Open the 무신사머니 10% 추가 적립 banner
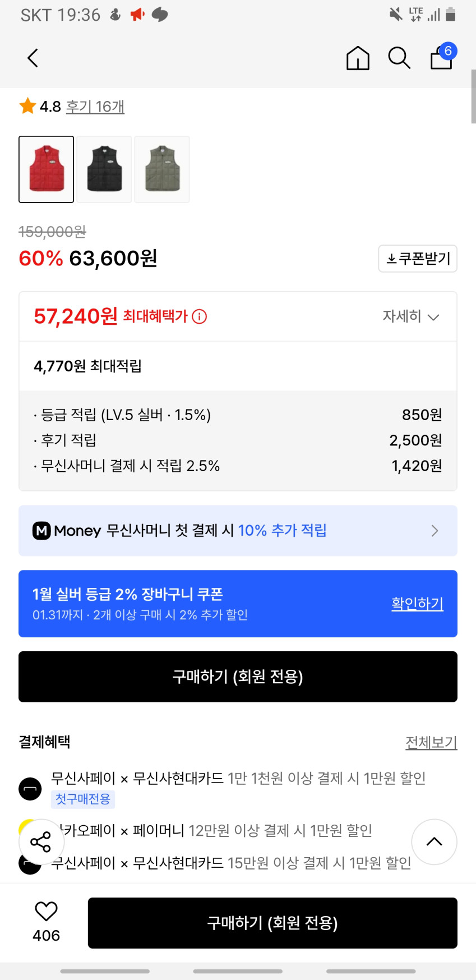The height and width of the screenshot is (980, 476). [x=238, y=531]
